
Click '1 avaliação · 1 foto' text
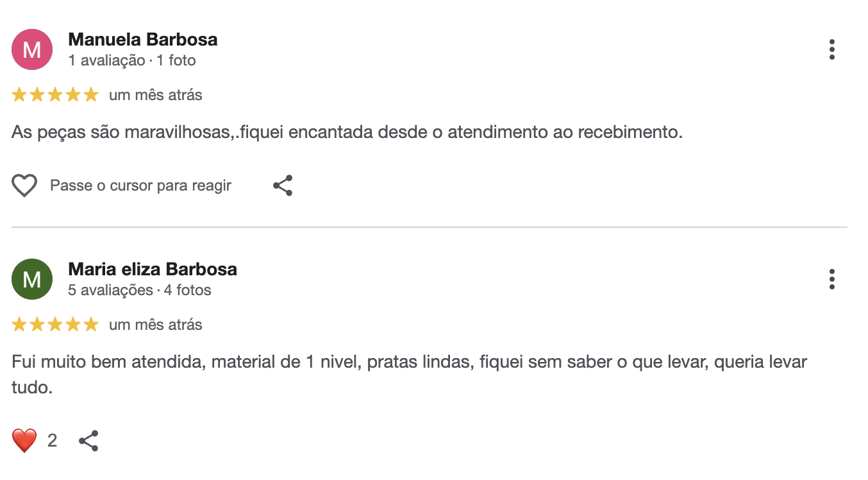[132, 60]
